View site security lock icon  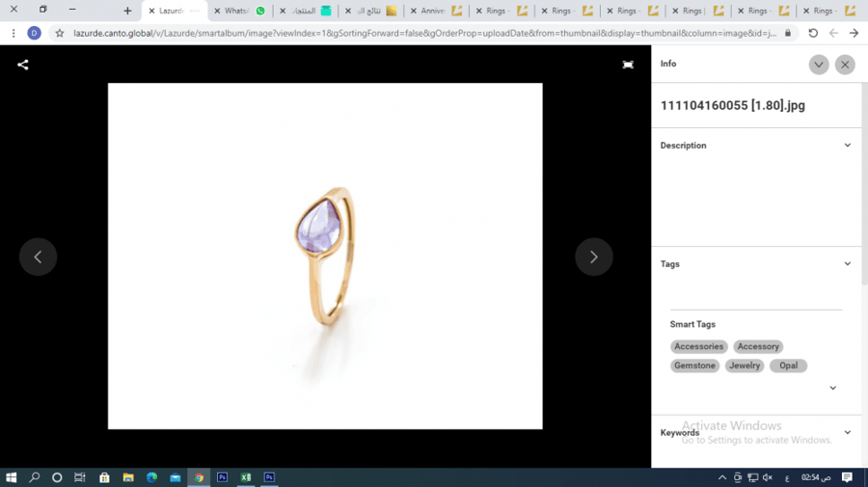point(788,33)
